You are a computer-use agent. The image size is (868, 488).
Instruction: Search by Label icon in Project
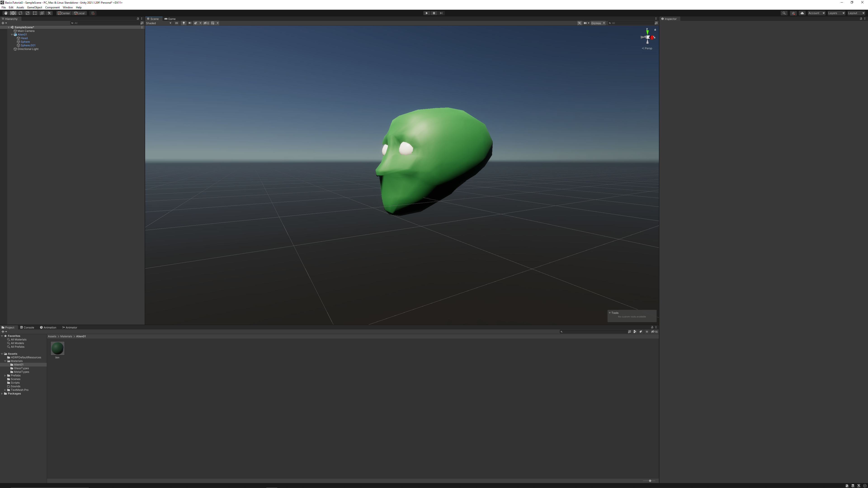(641, 332)
